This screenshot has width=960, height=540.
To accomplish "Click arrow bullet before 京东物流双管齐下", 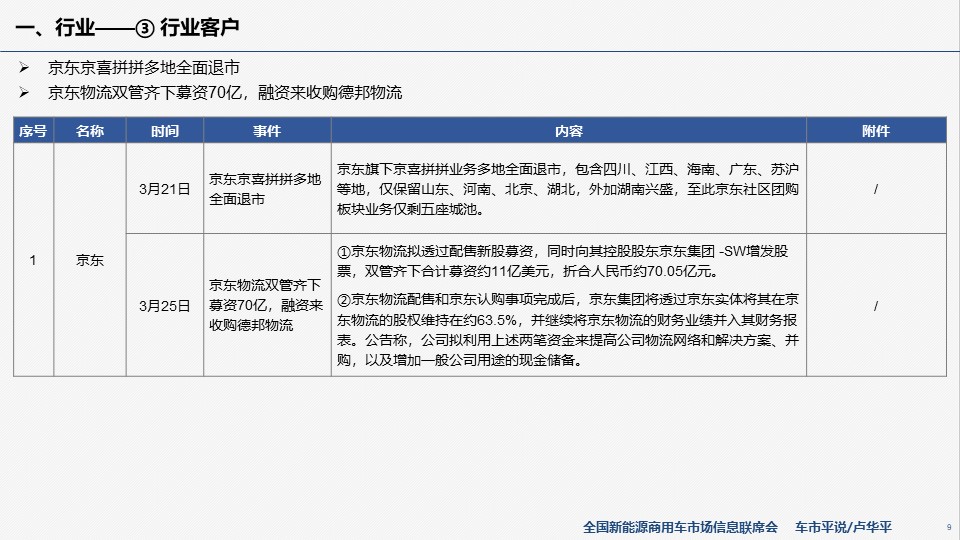I will click(24, 92).
